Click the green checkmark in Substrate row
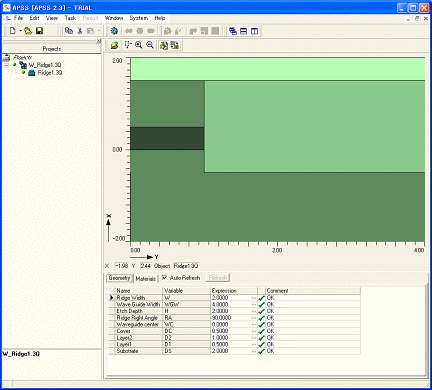 (x=261, y=351)
